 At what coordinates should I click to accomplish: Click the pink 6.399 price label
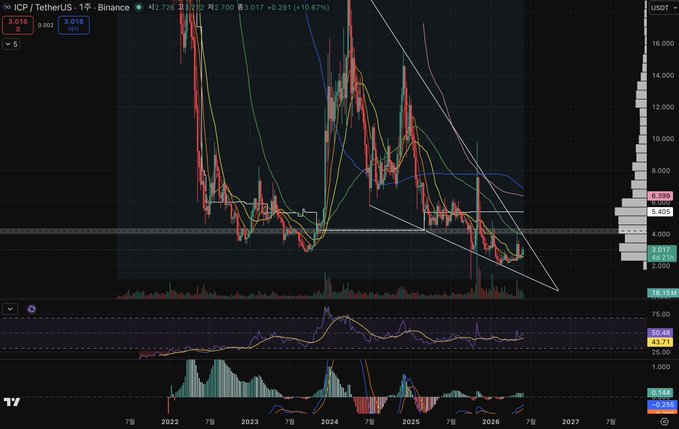click(x=660, y=196)
